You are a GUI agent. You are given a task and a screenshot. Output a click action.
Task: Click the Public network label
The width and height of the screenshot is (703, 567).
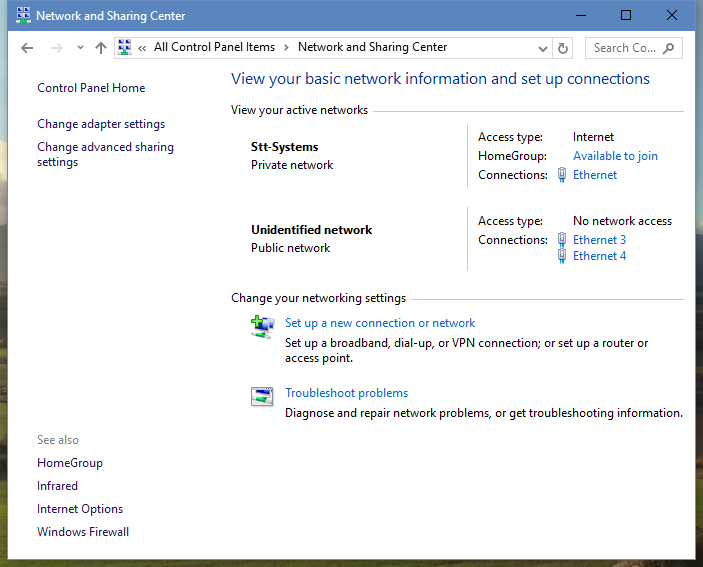click(291, 248)
